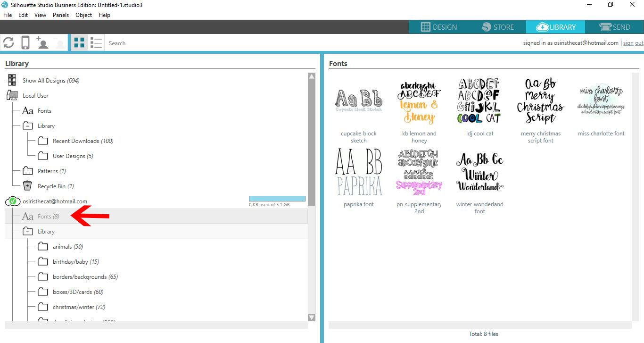Click the Recycle Bin icon
This screenshot has width=644, height=343.
click(x=28, y=186)
